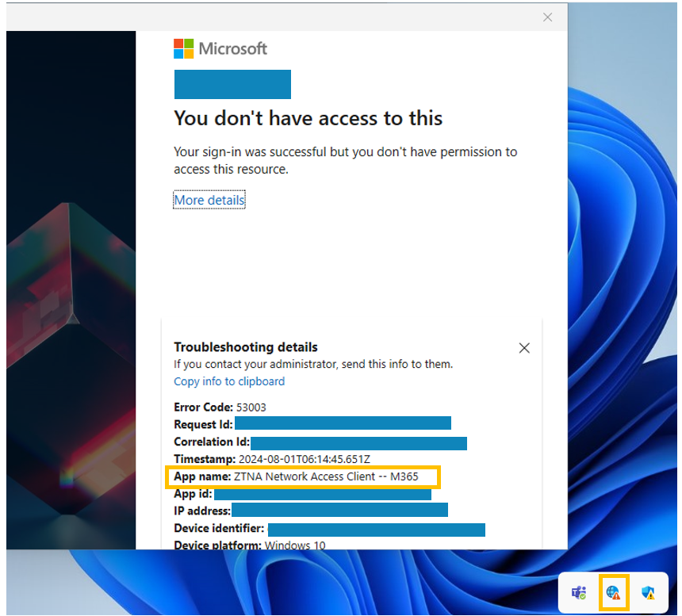The width and height of the screenshot is (682, 616).
Task: Click the Microsoft logo
Action: [220, 48]
